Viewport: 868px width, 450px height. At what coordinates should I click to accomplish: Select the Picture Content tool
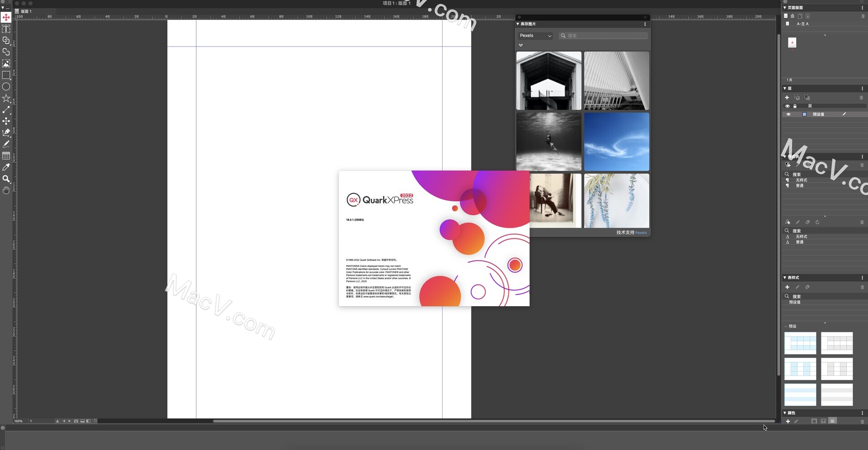click(x=6, y=63)
